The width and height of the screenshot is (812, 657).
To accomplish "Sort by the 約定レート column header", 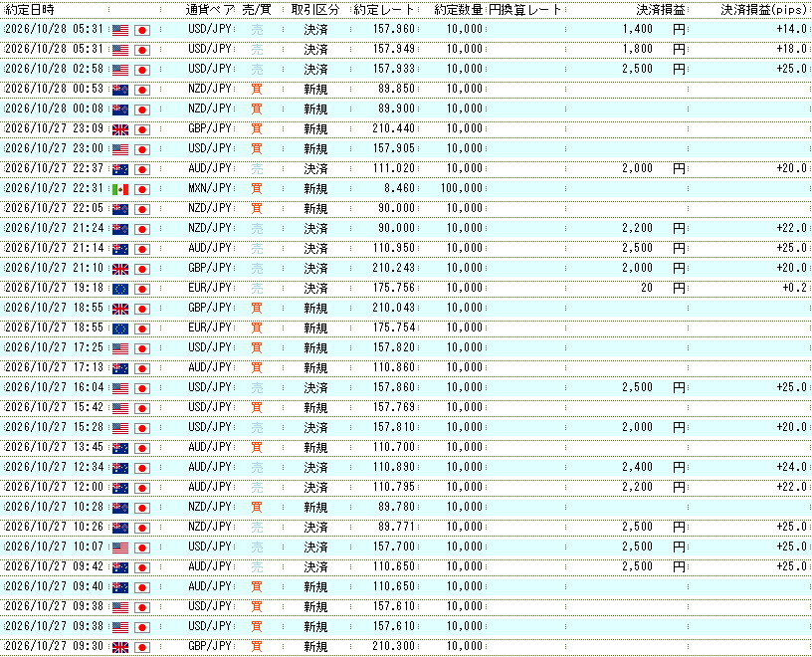I will click(x=384, y=10).
